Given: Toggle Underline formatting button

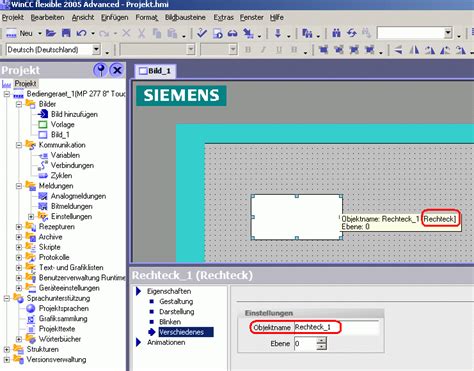Looking at the screenshot, I should [279, 50].
